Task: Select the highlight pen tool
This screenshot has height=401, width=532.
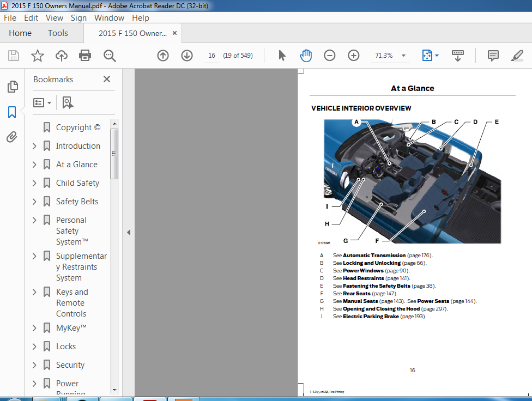Action: click(517, 55)
